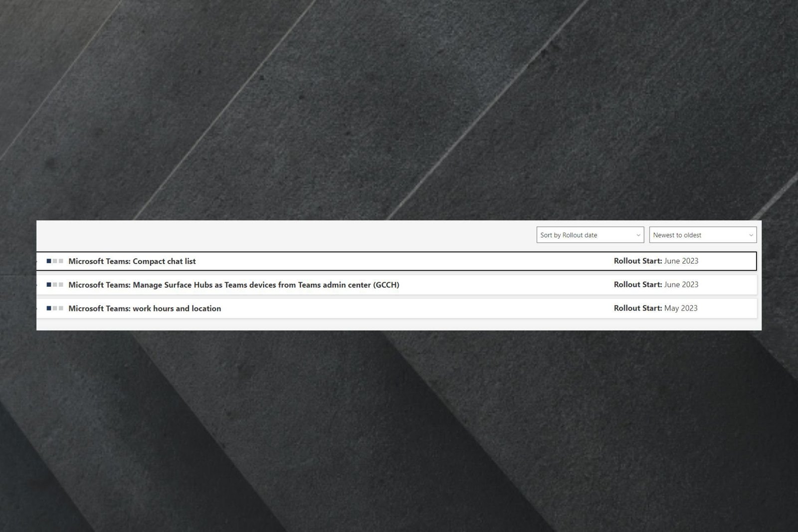The image size is (798, 532).
Task: Expand the Manage Surface Hubs (GCCH) row
Action: [x=397, y=285]
